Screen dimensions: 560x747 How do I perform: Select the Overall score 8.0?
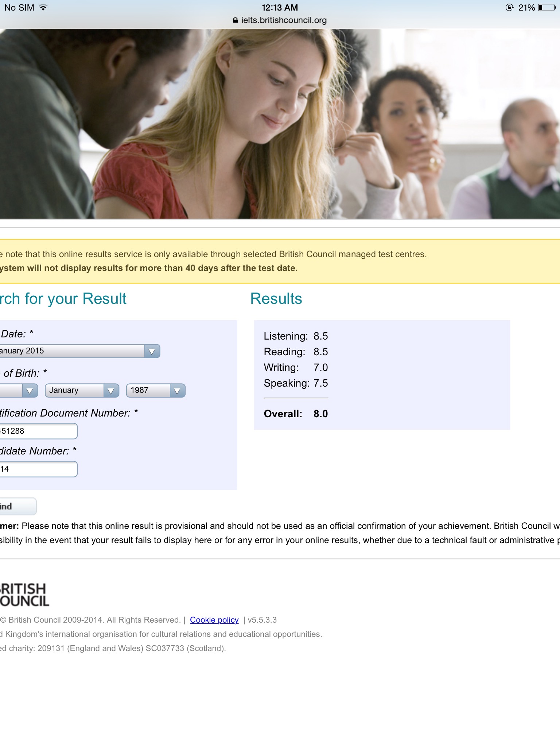[320, 414]
